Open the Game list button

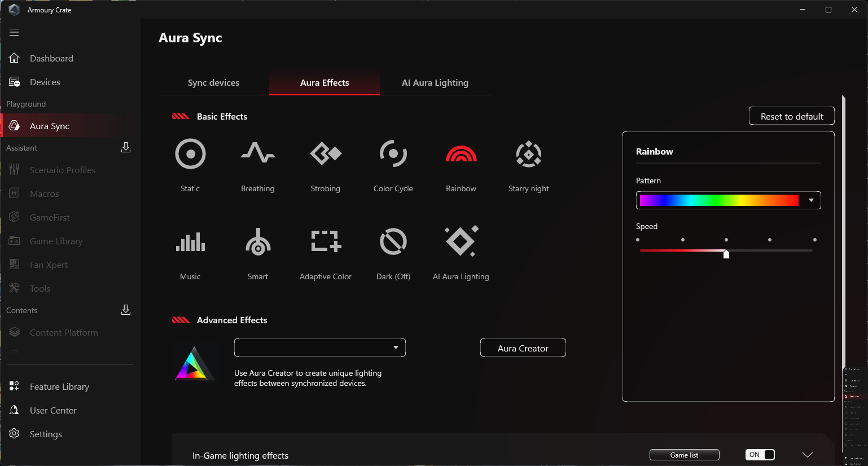(685, 455)
